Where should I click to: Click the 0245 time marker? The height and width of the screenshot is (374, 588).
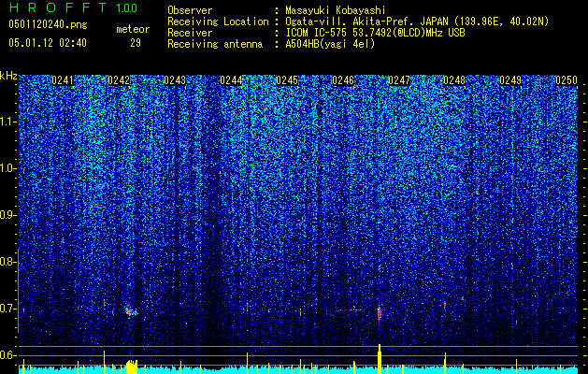point(287,80)
